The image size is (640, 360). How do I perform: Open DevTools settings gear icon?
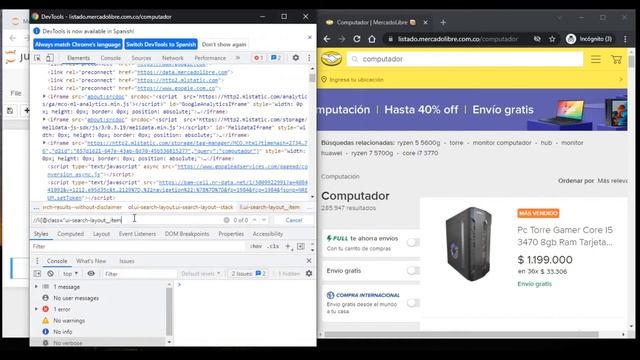[296, 58]
